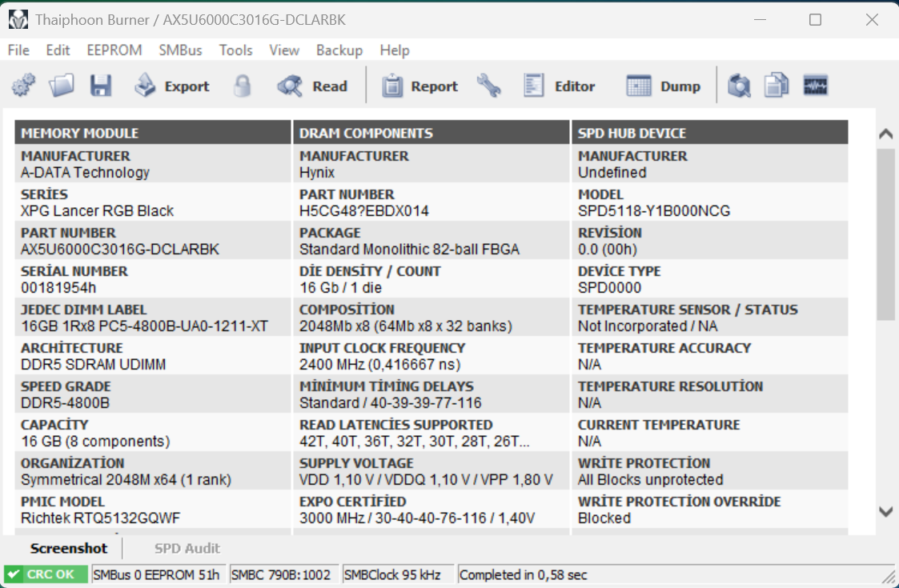Click the SPD HUB DEVICE column header

click(x=710, y=132)
